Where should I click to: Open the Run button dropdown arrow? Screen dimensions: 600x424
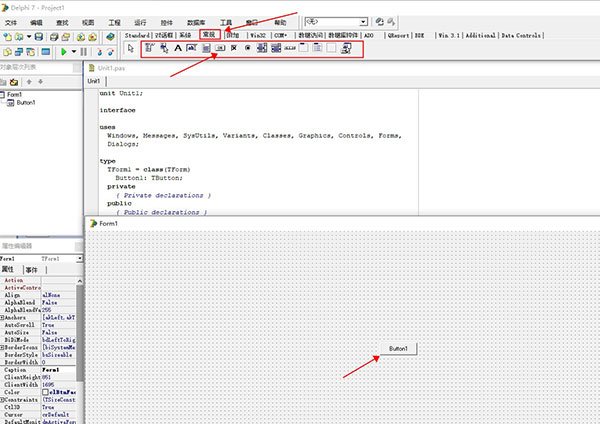pos(73,52)
